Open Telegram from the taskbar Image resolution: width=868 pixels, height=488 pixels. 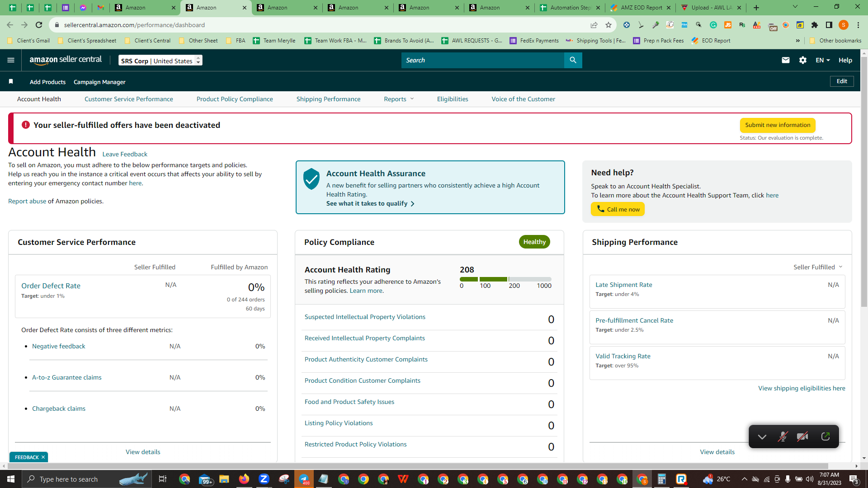[x=304, y=479]
